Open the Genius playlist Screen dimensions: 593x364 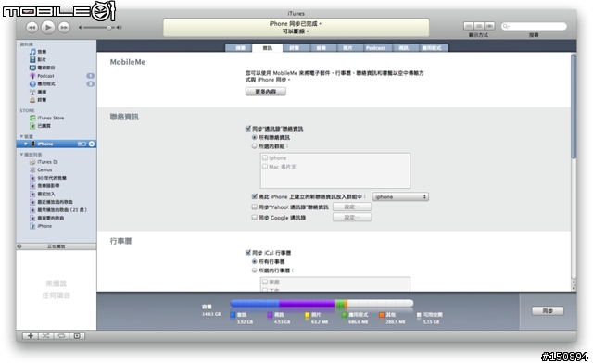(41, 169)
